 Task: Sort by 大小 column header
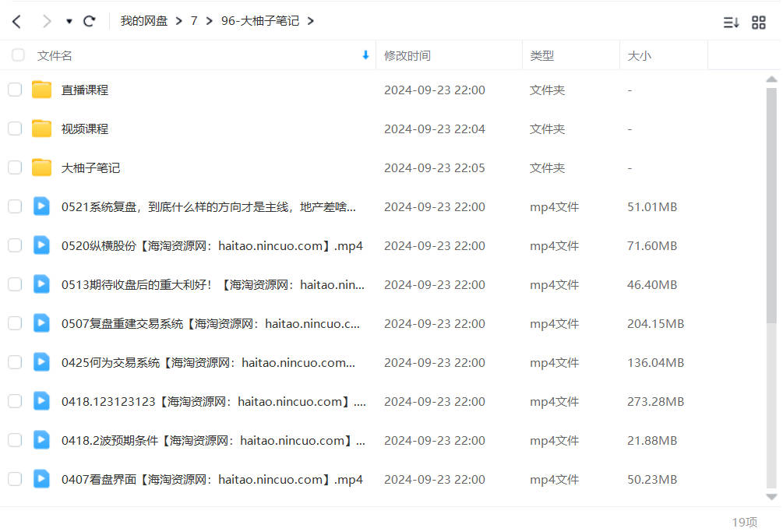point(639,56)
